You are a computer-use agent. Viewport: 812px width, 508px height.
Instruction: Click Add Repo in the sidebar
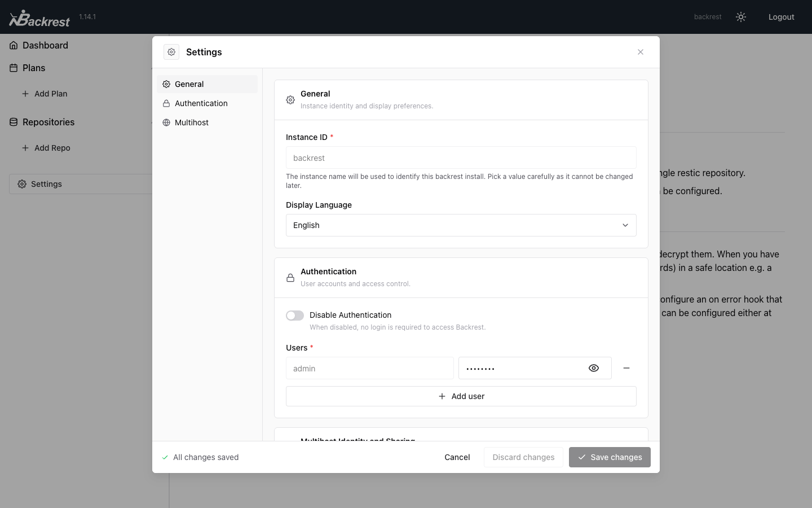click(52, 148)
